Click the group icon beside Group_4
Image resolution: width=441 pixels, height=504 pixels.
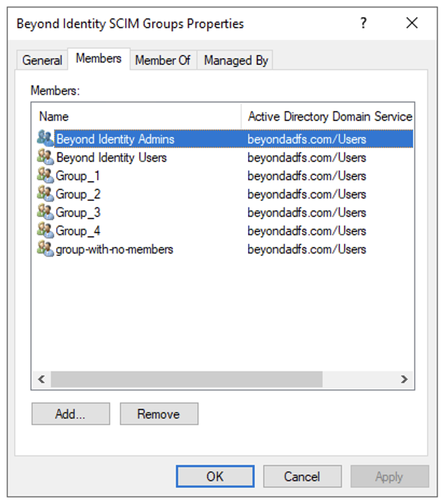coord(45,230)
